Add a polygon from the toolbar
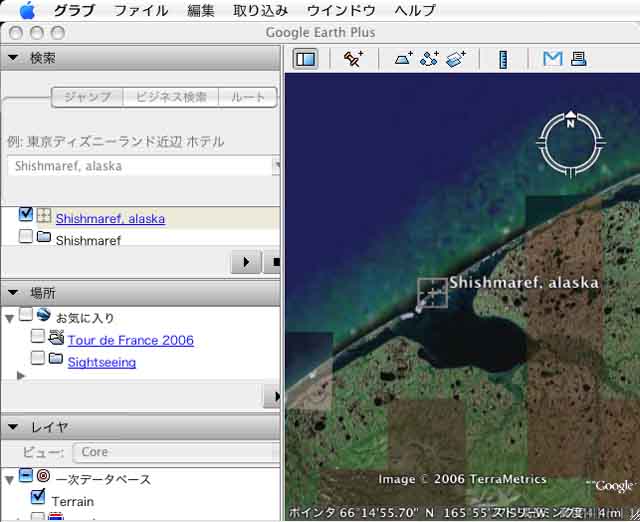640x522 pixels. click(403, 59)
